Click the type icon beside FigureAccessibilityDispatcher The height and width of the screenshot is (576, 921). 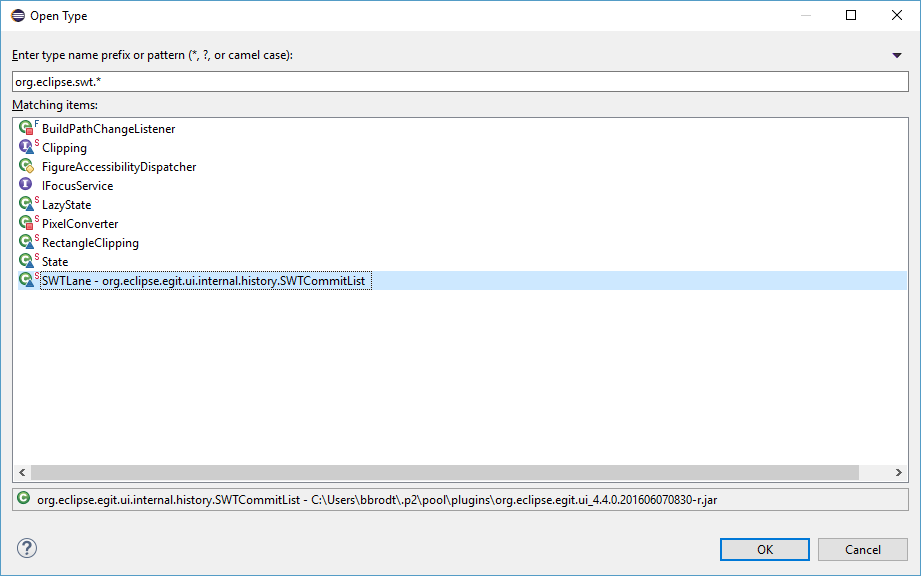[25, 166]
